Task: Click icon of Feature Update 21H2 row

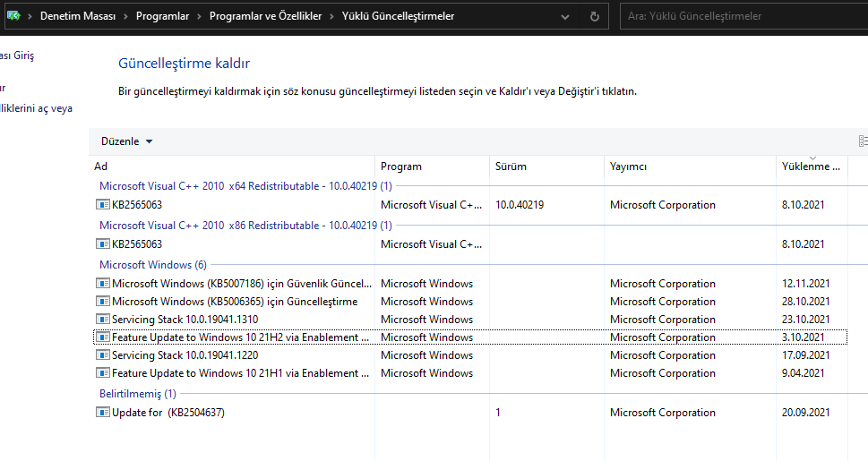Action: tap(102, 337)
